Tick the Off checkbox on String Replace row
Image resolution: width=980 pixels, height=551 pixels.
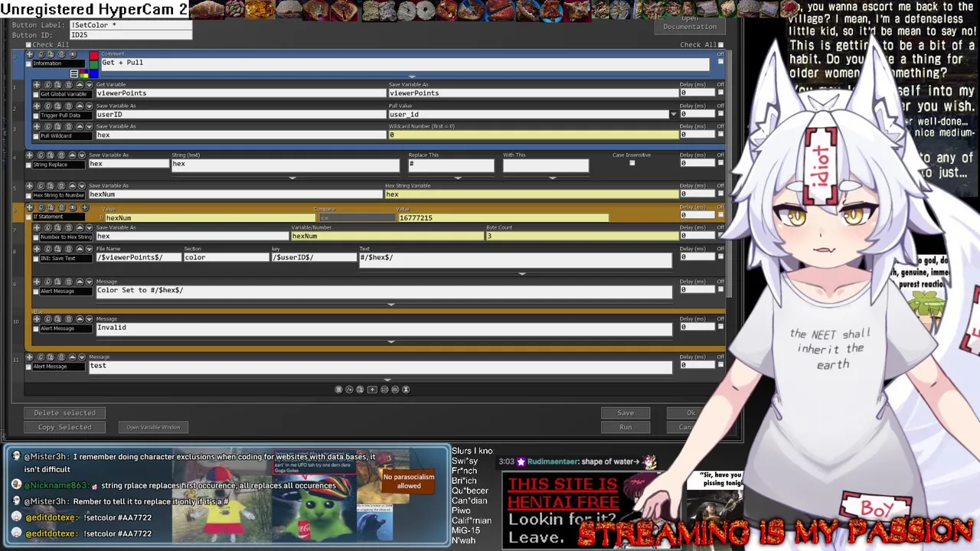coord(720,163)
